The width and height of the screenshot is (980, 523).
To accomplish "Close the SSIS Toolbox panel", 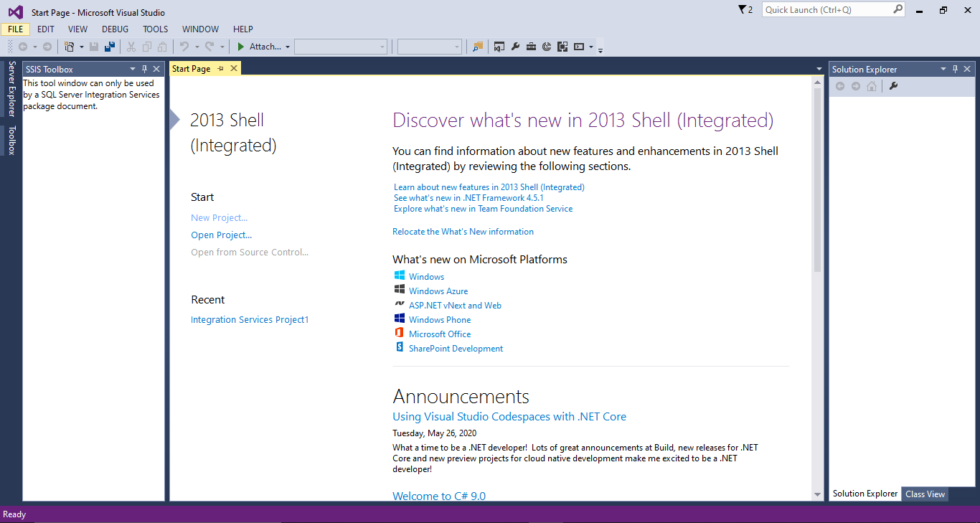I will 156,69.
